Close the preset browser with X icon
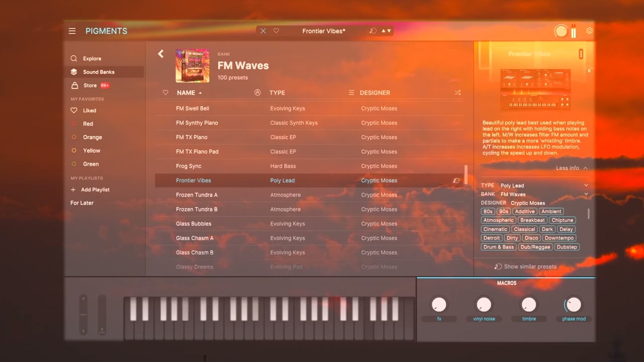 263,31
